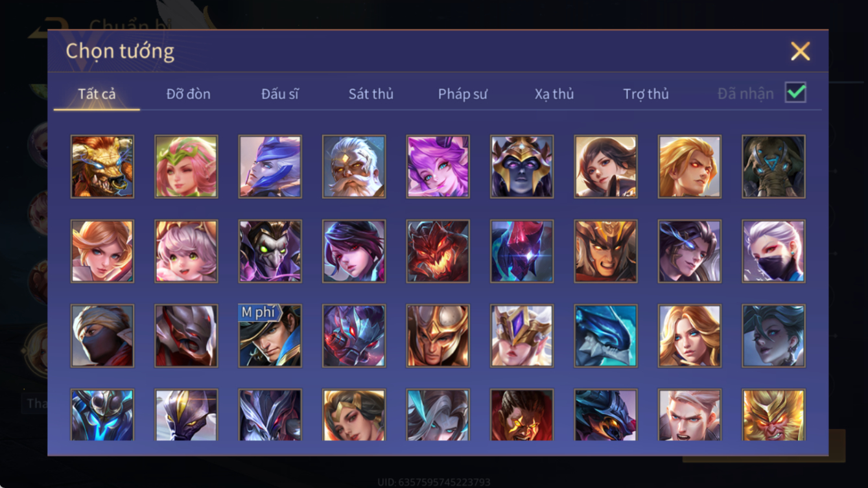The width and height of the screenshot is (868, 488).
Task: Open the 'Trợ thủ' tab
Action: (646, 94)
